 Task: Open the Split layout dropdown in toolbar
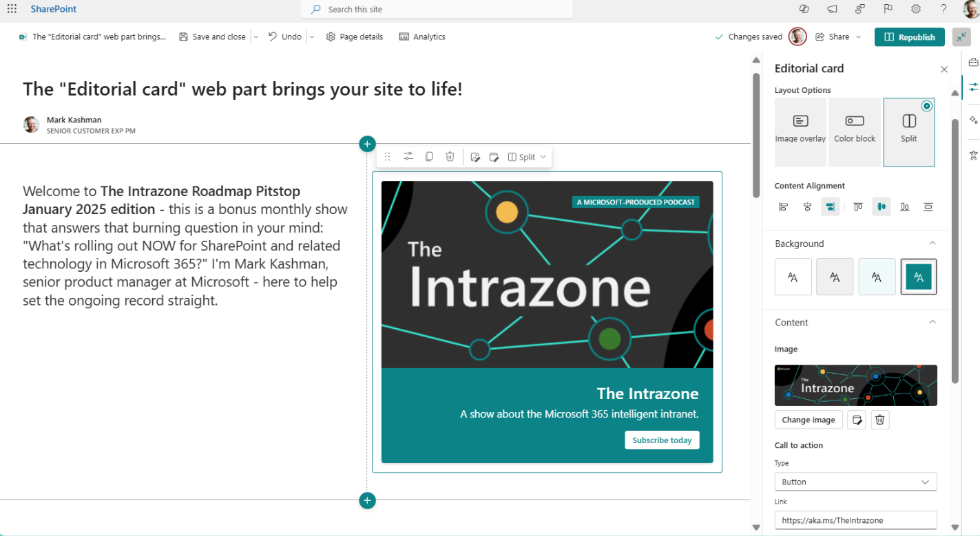(527, 157)
